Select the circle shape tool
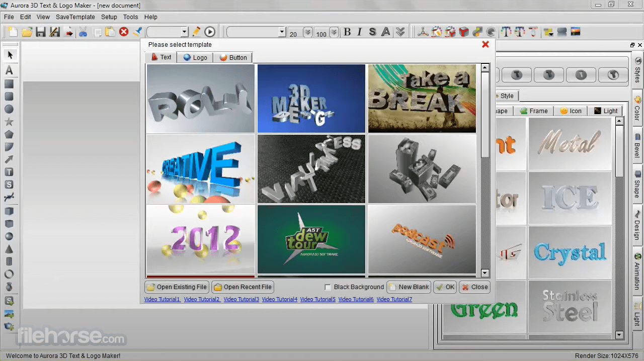Viewport: 644px width, 361px height. tap(9, 109)
